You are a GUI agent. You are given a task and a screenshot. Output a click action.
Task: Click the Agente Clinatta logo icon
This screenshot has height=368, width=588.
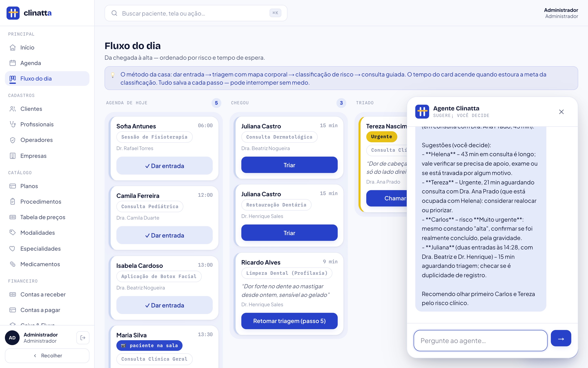click(x=422, y=111)
